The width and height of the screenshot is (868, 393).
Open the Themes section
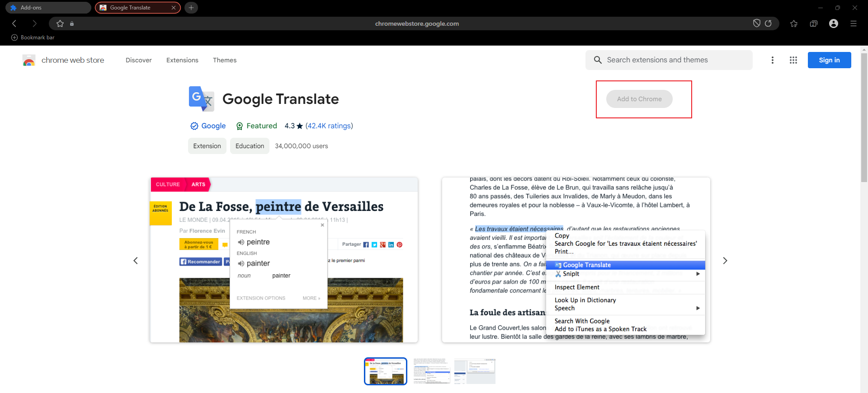tap(225, 60)
